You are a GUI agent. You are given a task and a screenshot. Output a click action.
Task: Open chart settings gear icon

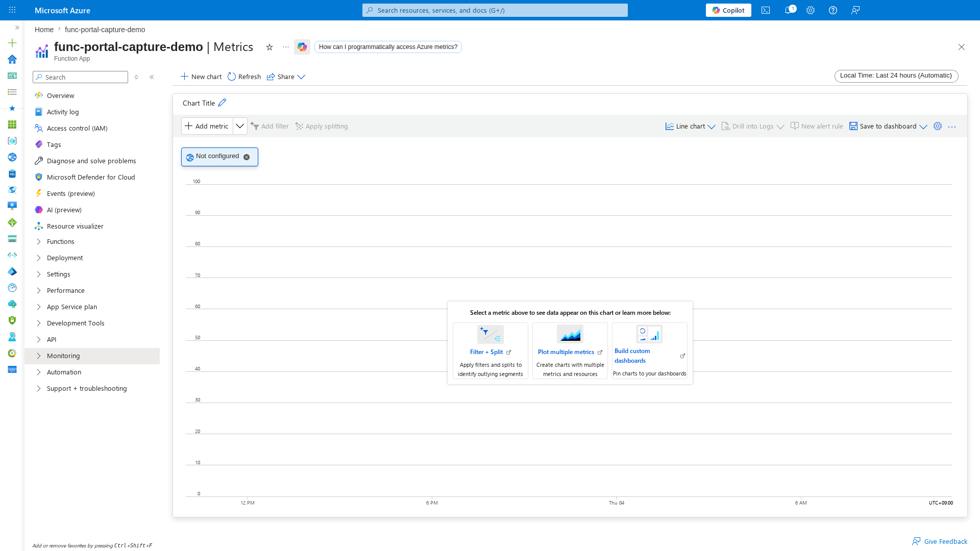click(x=938, y=126)
